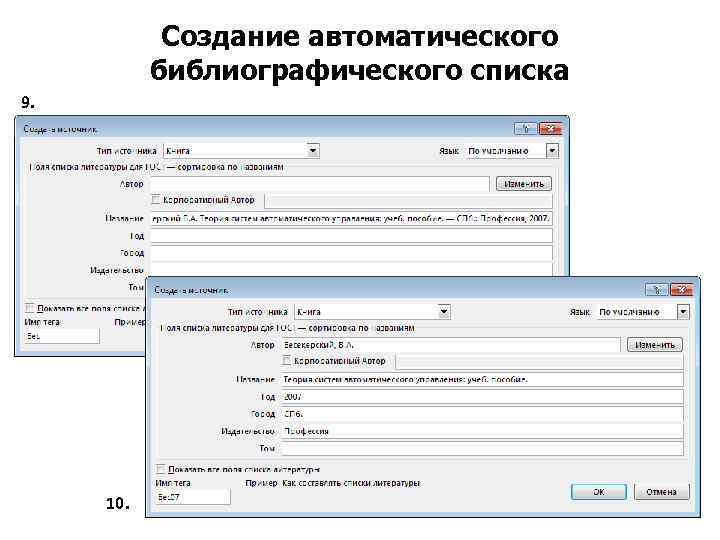
Task: Enable Показать все поля checkbox in the back dialog
Action: pos(29,308)
